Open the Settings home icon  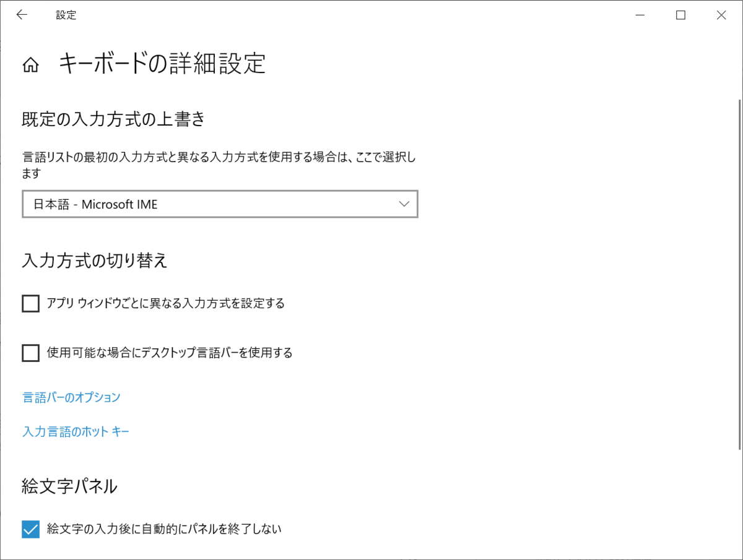click(x=30, y=64)
